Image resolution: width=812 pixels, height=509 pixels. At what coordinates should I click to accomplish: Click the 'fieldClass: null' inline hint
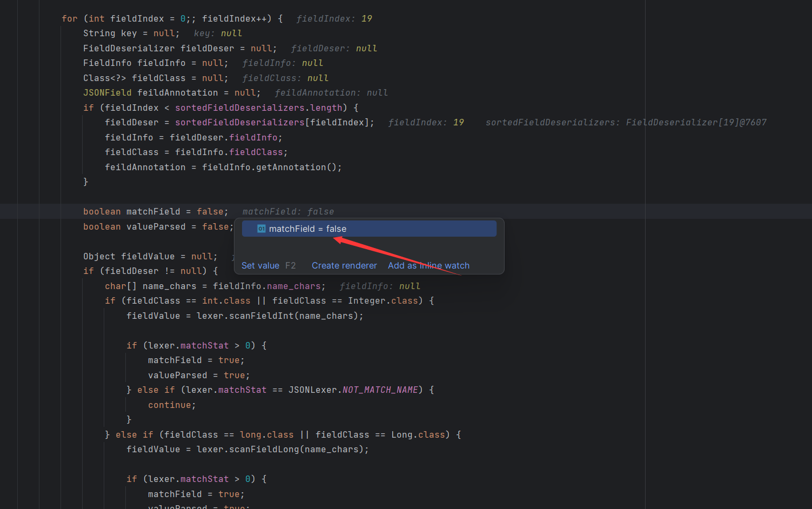285,78
